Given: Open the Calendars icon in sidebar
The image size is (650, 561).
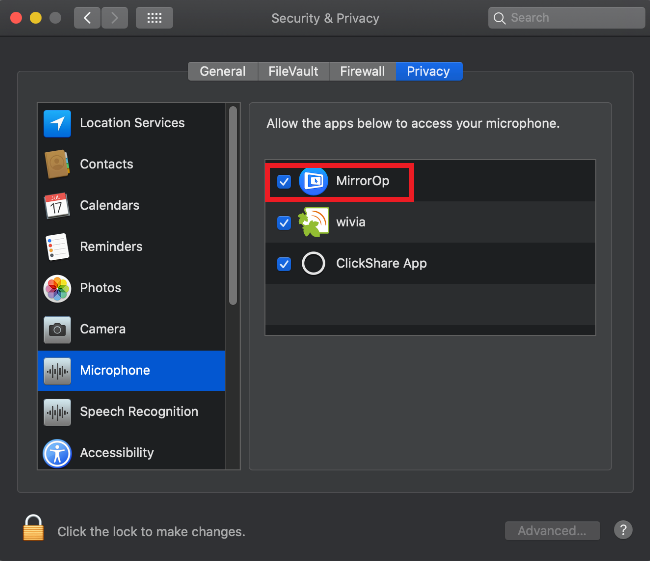Looking at the screenshot, I should (x=57, y=205).
